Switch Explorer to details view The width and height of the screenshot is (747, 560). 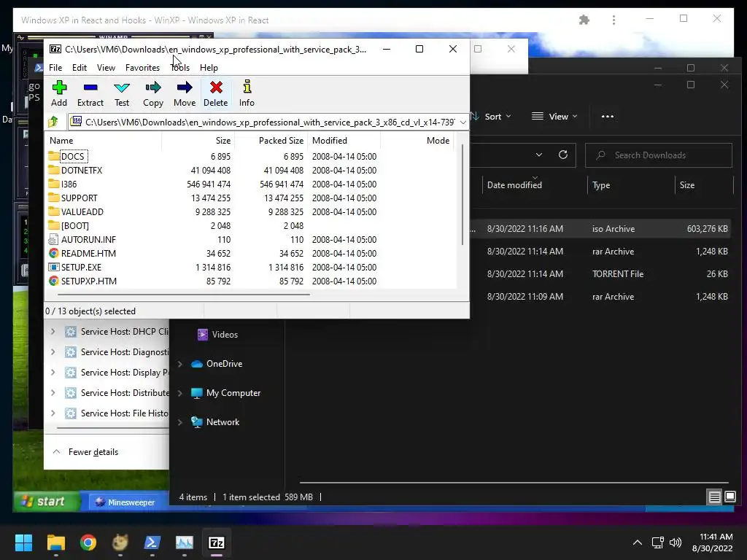tap(715, 497)
